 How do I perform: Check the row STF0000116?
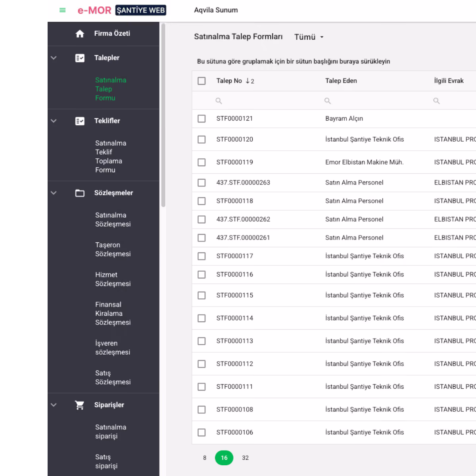click(202, 274)
